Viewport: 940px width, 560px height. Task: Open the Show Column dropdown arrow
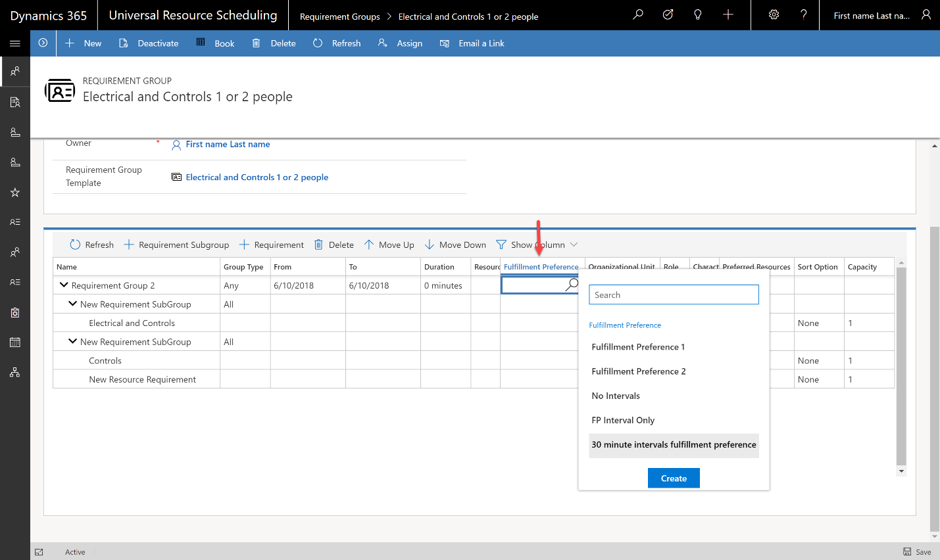point(574,245)
